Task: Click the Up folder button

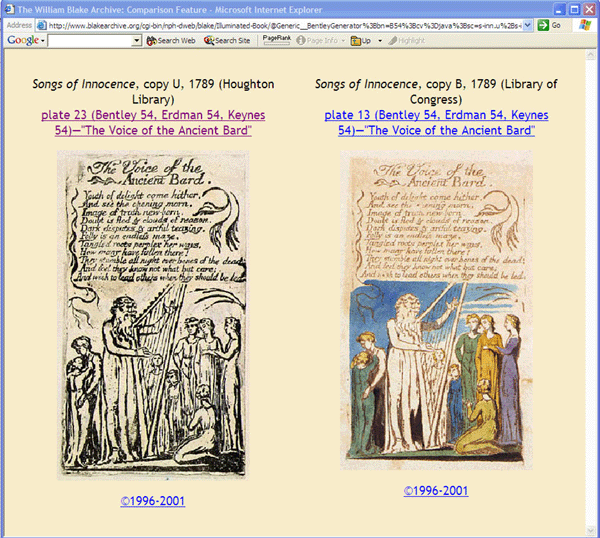Action: 361,41
